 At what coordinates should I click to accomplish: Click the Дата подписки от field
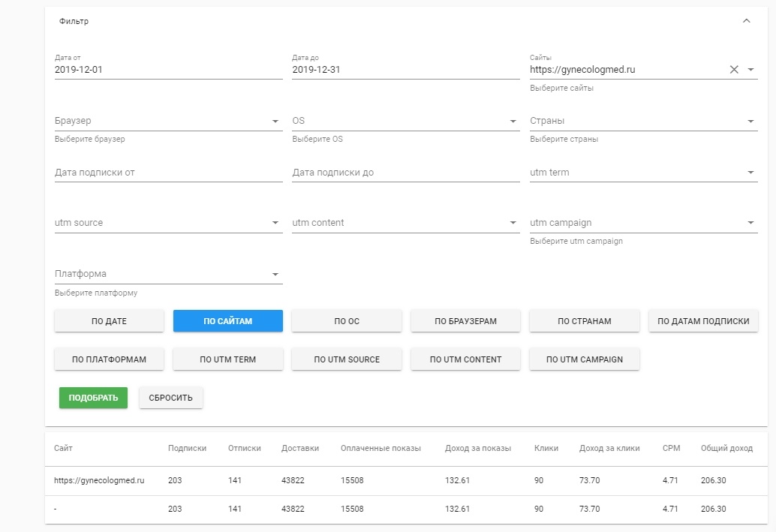coord(168,173)
